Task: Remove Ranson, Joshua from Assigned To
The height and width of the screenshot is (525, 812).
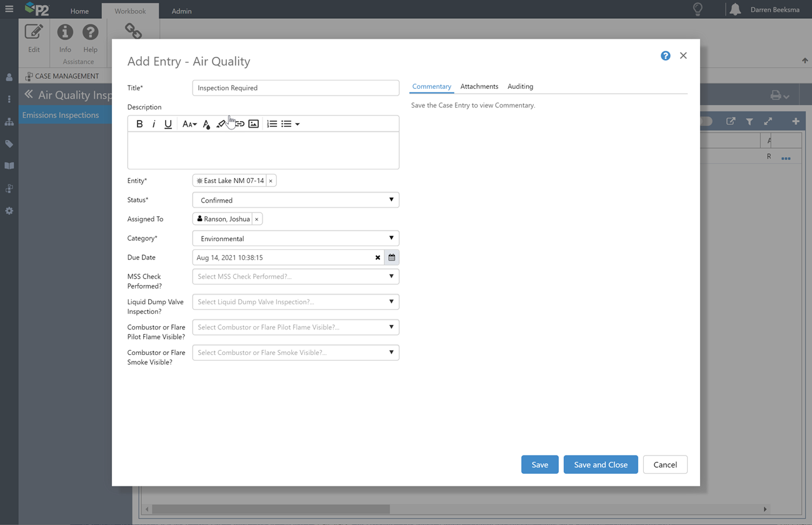Action: tap(256, 219)
